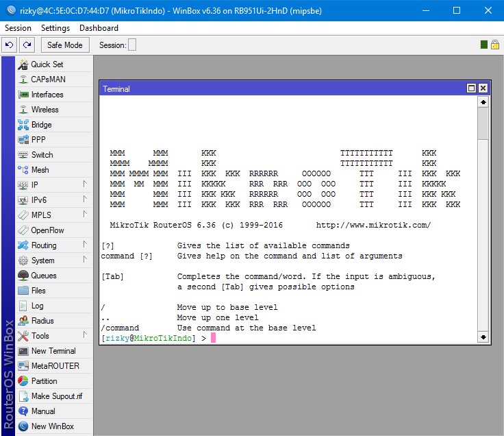The height and width of the screenshot is (436, 504).
Task: Minimize the WinBox window
Action: pyautogui.click(x=426, y=10)
